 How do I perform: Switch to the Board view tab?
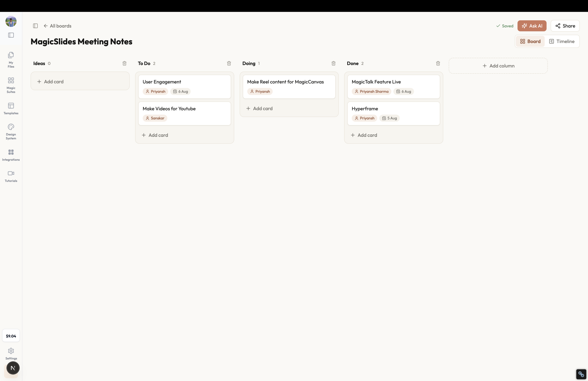click(x=530, y=41)
